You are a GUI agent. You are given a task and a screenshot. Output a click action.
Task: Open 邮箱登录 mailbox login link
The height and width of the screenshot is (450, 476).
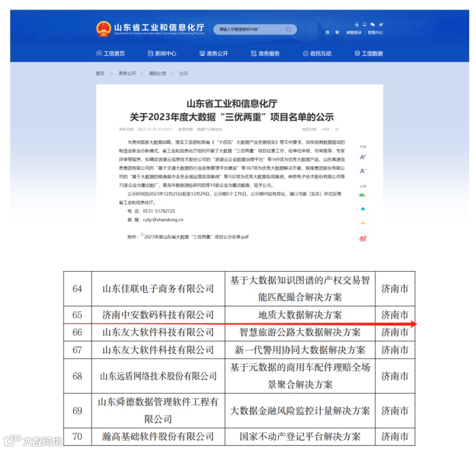354,33
